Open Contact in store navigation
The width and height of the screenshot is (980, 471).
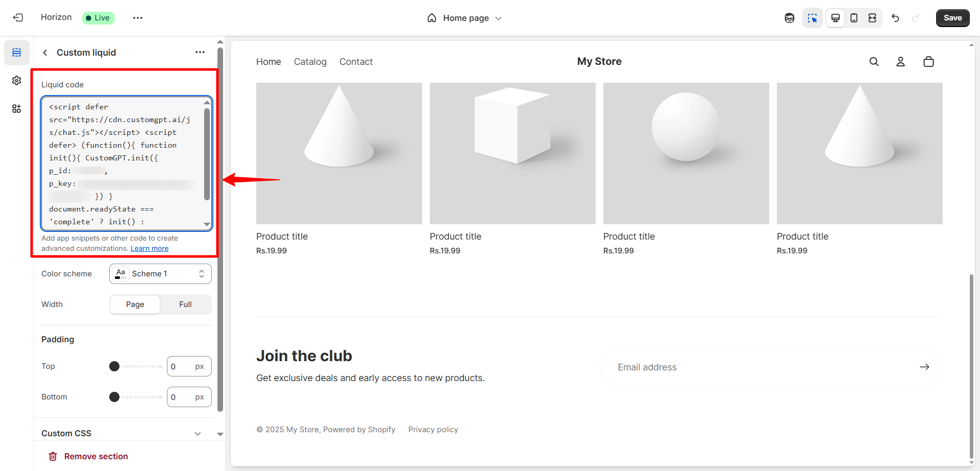click(356, 62)
